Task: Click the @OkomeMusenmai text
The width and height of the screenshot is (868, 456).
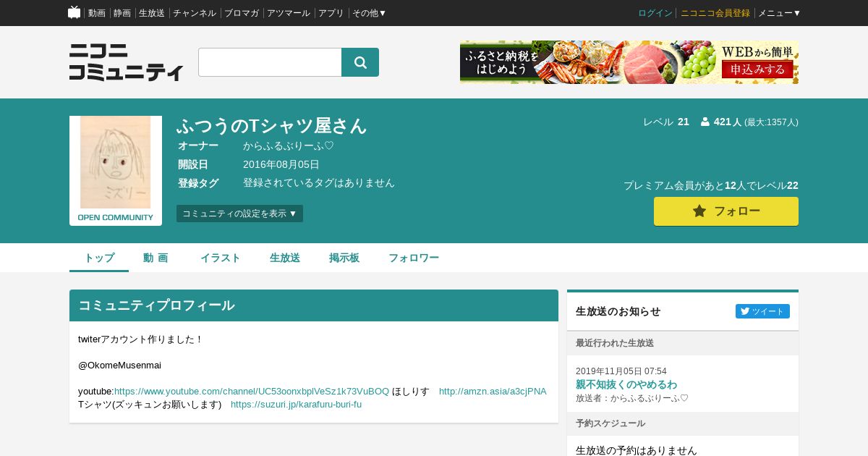Action: coord(119,366)
